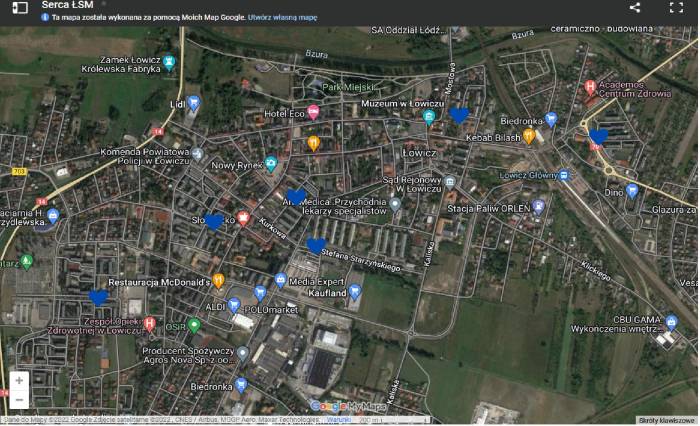Click the road 703 shield
The height and width of the screenshot is (426, 700).
(x=19, y=171)
